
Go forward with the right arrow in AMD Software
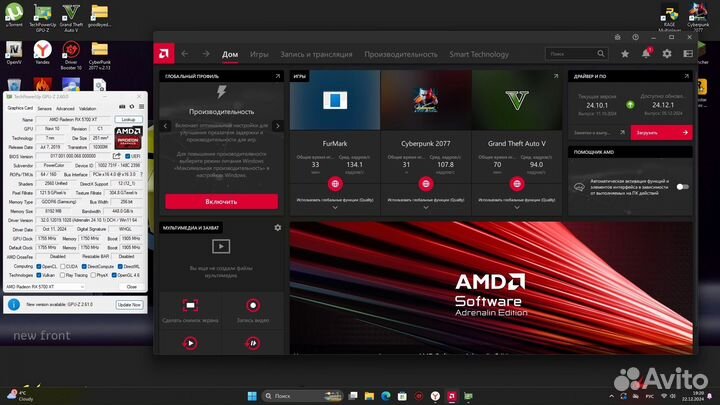(x=206, y=54)
